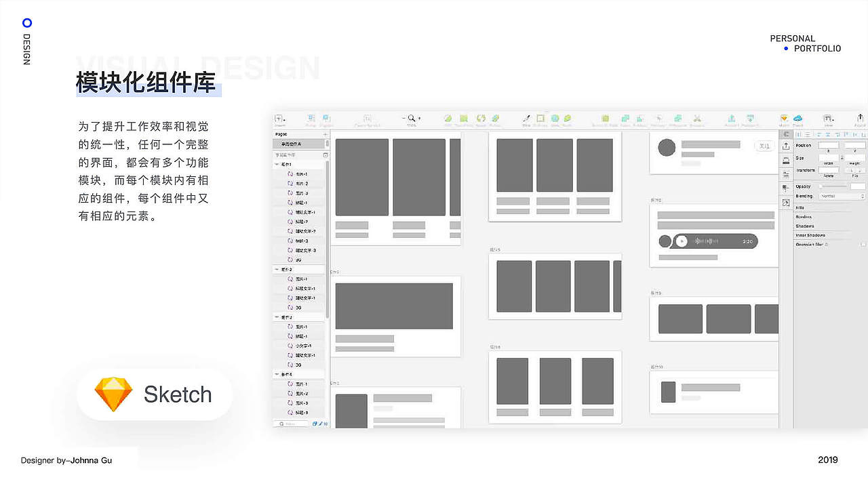Screen dimensions: 868x488
Task: Click the resize icon at bottom of inspector strip
Action: (x=785, y=203)
